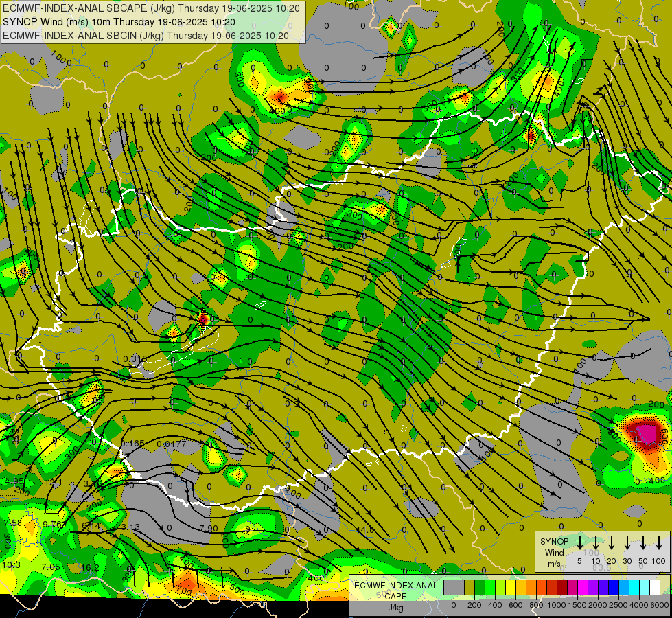Click the 20 m/s wind arrow symbol
Screen dimensions: 672x618
pos(612,542)
